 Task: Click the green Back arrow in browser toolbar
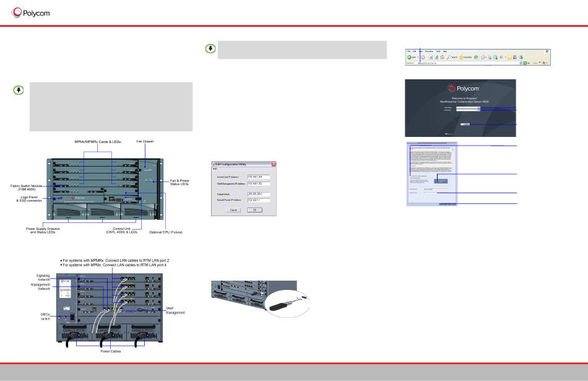(409, 57)
